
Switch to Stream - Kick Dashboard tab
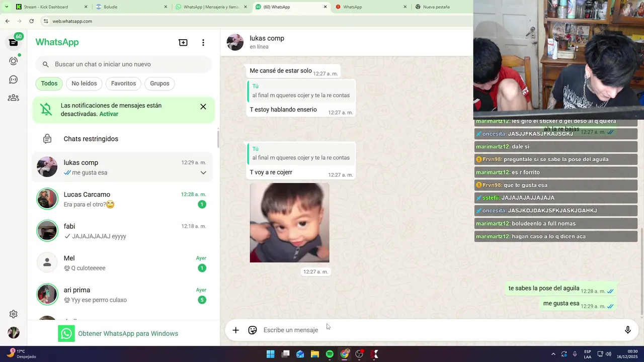pos(52,7)
